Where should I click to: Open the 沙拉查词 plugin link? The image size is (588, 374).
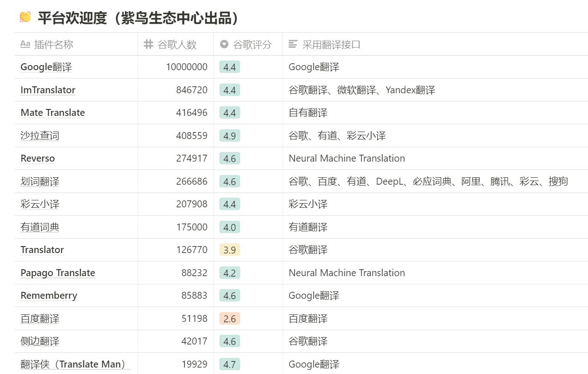[x=40, y=136]
